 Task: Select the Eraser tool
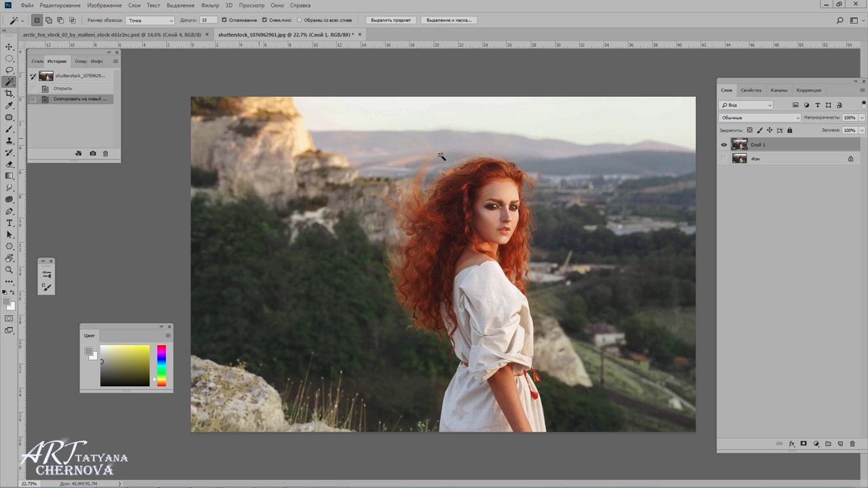pyautogui.click(x=9, y=164)
